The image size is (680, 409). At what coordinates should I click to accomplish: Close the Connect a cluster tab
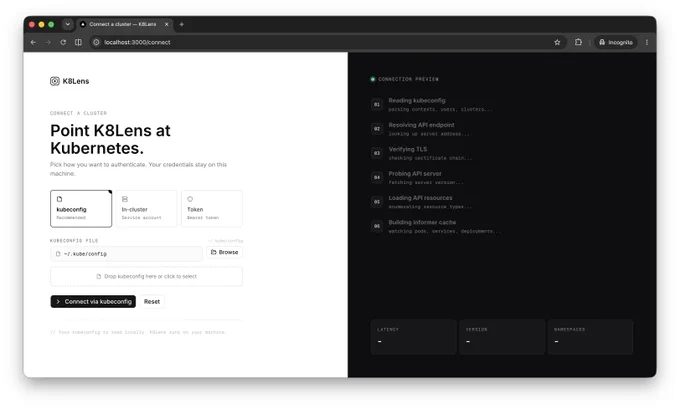tap(167, 24)
